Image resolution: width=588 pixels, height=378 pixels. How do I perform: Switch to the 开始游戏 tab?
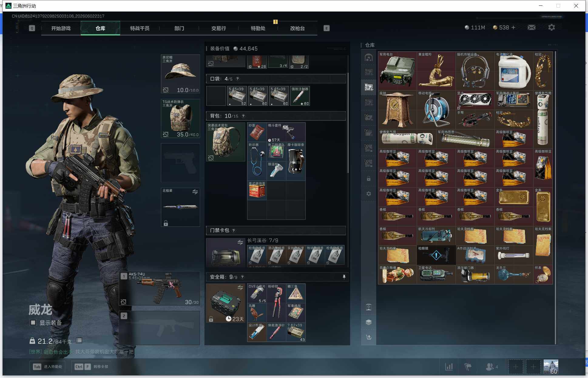point(61,28)
